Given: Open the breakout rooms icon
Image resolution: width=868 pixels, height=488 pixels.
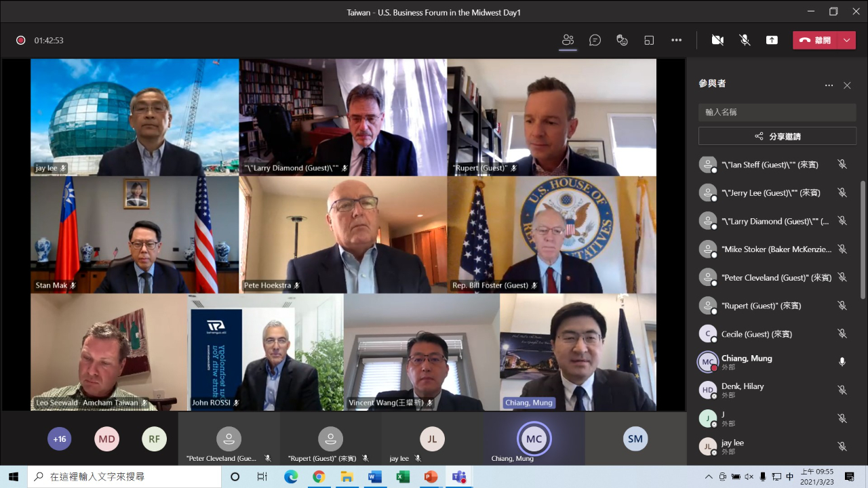Looking at the screenshot, I should point(649,40).
